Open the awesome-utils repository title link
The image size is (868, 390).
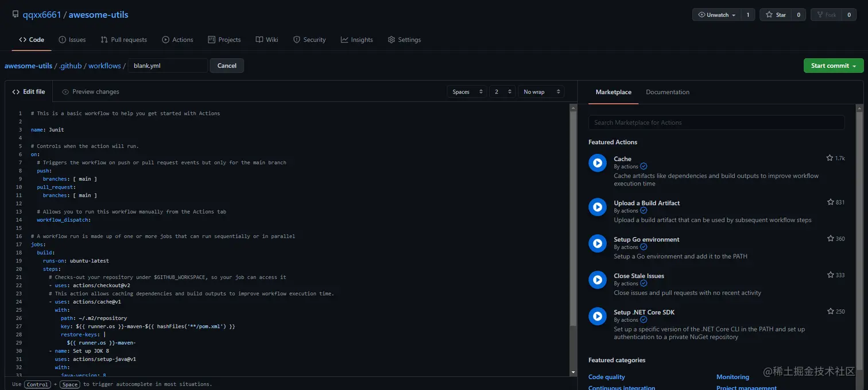98,15
